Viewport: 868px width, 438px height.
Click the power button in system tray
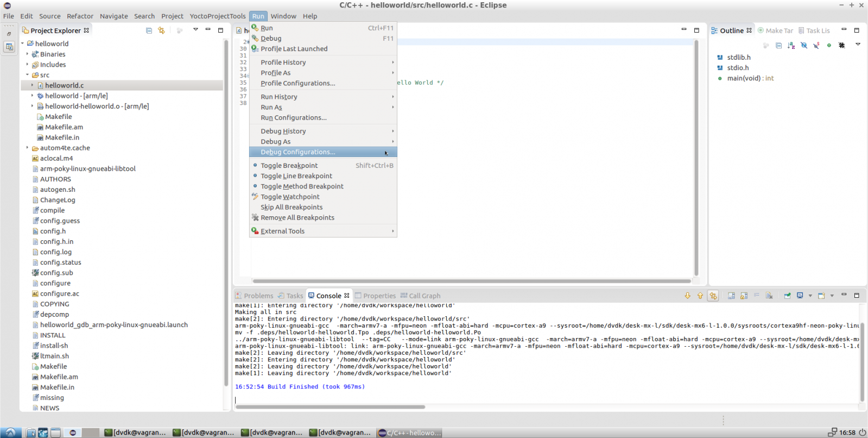pyautogui.click(x=861, y=433)
